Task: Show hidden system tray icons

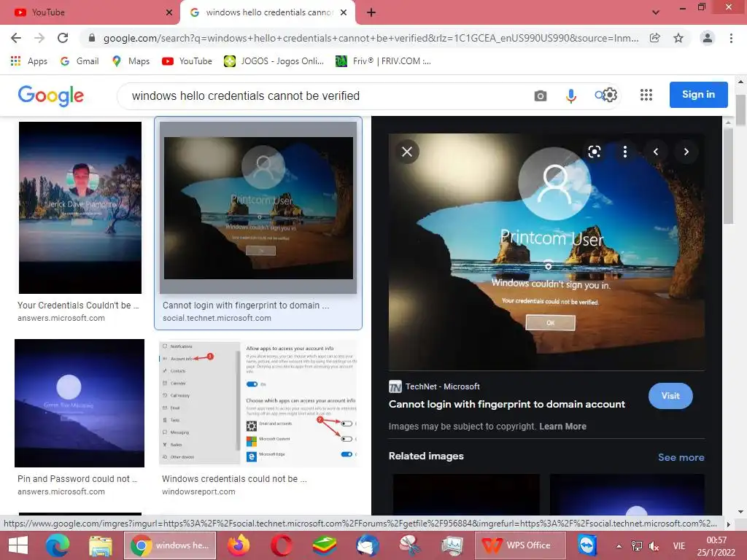Action: pos(619,546)
